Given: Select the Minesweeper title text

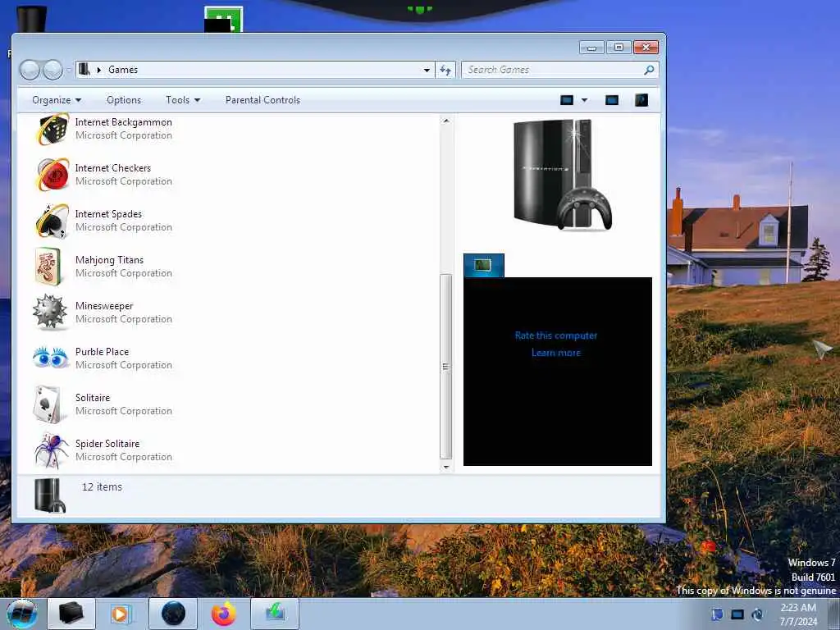Looking at the screenshot, I should pos(104,306).
